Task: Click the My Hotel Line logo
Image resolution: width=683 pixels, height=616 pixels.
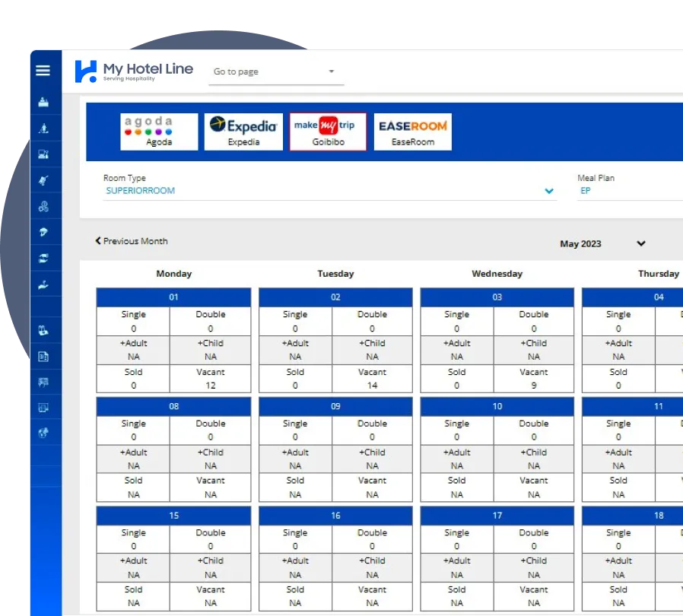Action: coord(134,69)
